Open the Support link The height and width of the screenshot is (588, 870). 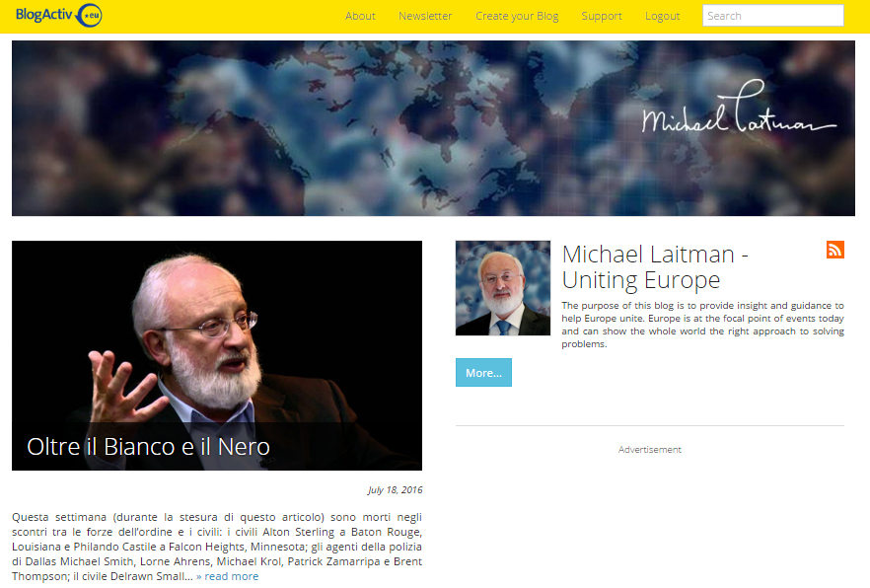tap(602, 16)
